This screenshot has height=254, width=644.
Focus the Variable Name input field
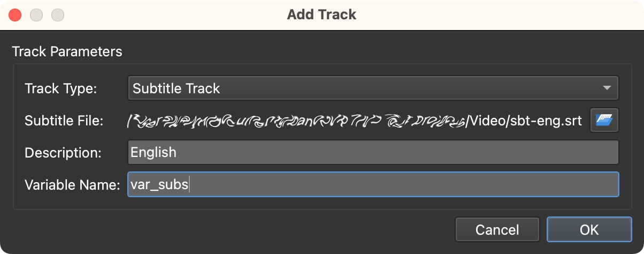coord(373,184)
